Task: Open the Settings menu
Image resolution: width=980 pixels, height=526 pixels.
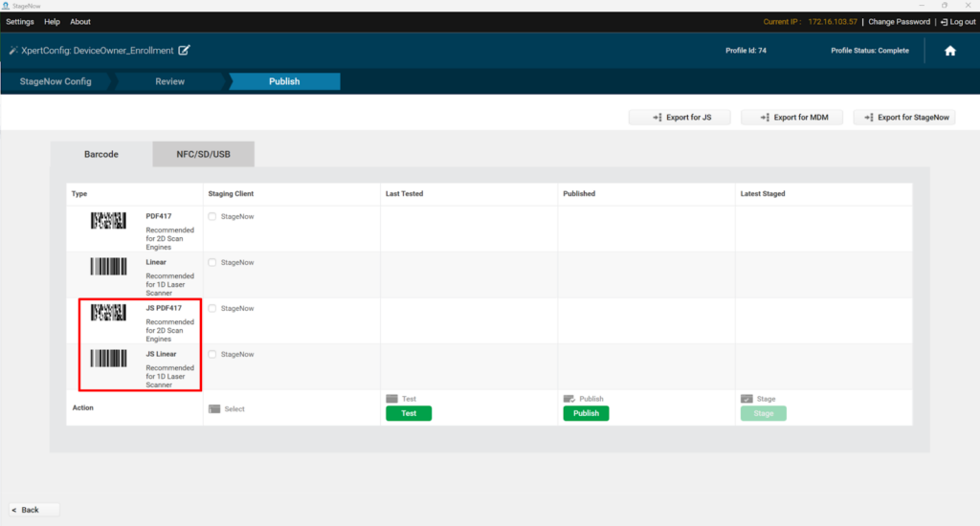Action: pos(20,22)
